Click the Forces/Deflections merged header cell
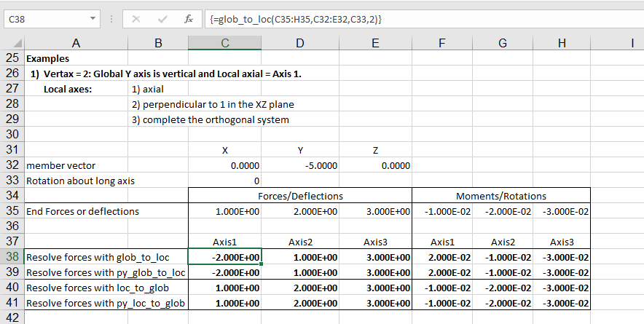The width and height of the screenshot is (644, 324). coord(300,195)
